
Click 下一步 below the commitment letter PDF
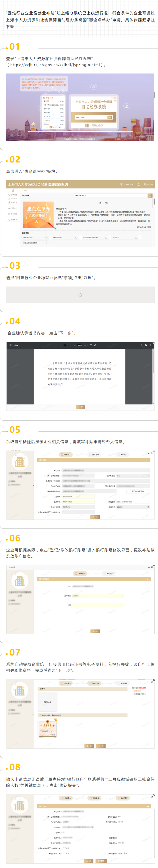coord(80,407)
